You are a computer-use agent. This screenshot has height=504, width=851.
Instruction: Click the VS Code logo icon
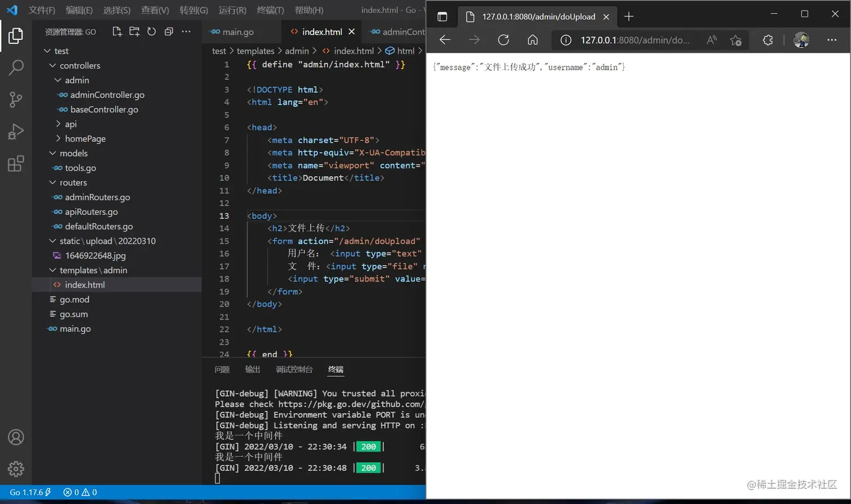tap(12, 10)
